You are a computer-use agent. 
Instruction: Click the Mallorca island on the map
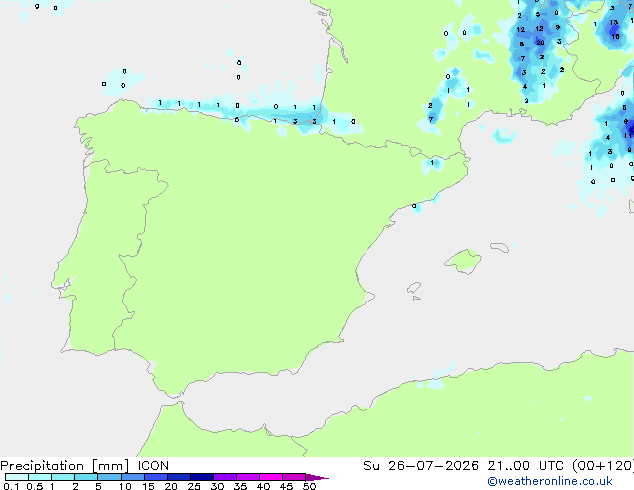(x=463, y=262)
